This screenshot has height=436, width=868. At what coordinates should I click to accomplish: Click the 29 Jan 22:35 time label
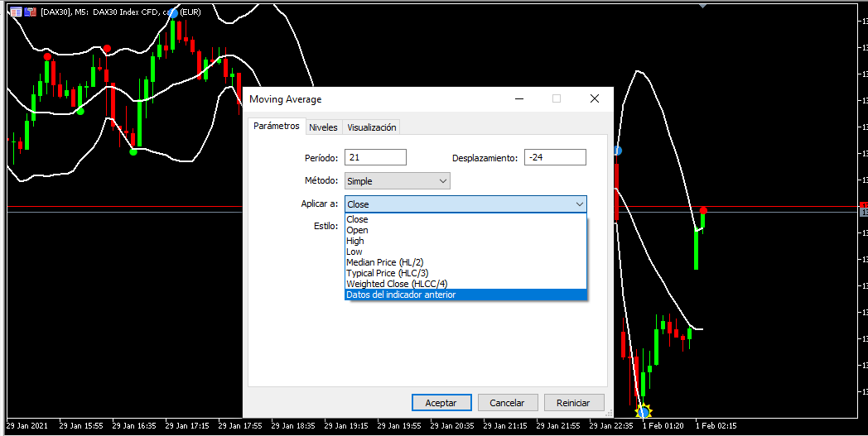coord(611,425)
